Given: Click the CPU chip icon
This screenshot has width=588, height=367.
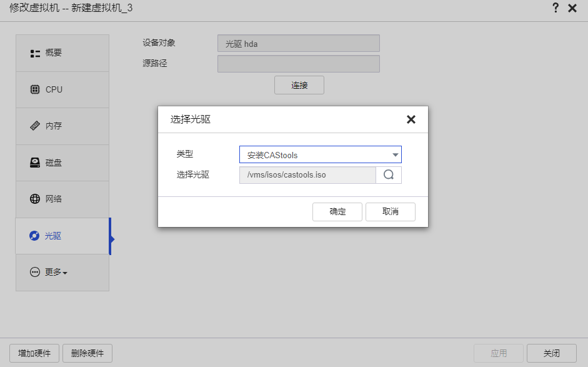Looking at the screenshot, I should tap(35, 89).
